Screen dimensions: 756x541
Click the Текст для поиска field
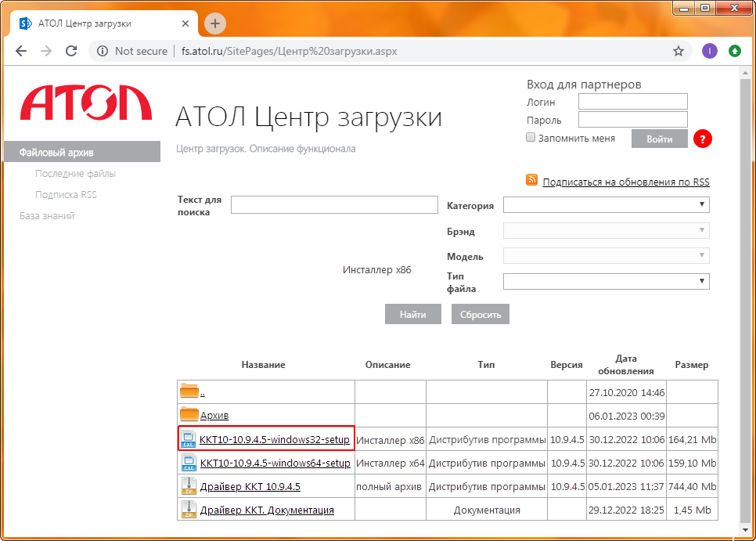point(334,204)
